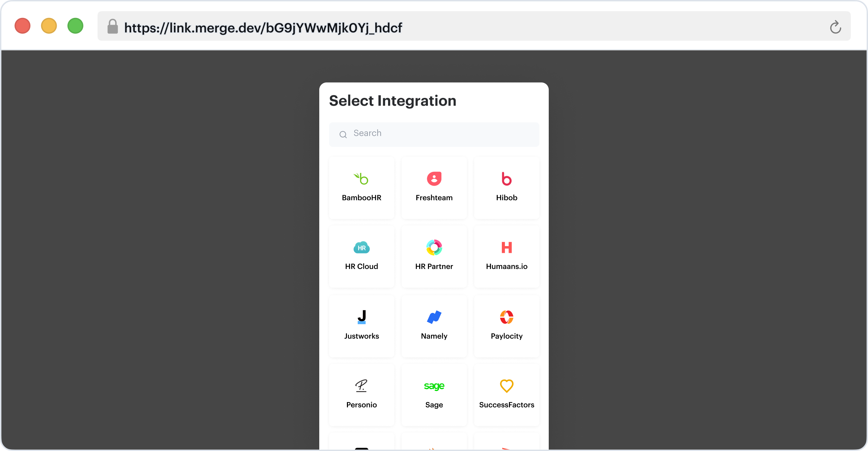The width and height of the screenshot is (868, 451).
Task: Select the HR Partner colorful ring icon
Action: click(434, 248)
